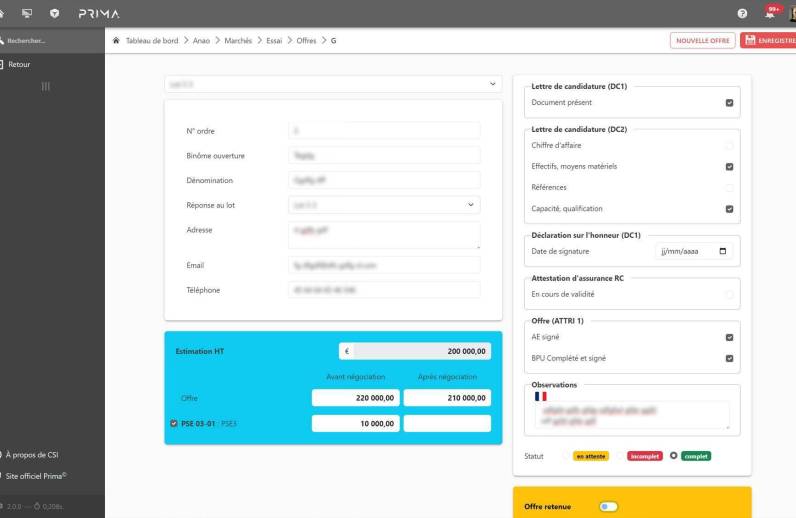The width and height of the screenshot is (796, 518).
Task: Click the Offre Avant négociation amount field
Action: [357, 398]
